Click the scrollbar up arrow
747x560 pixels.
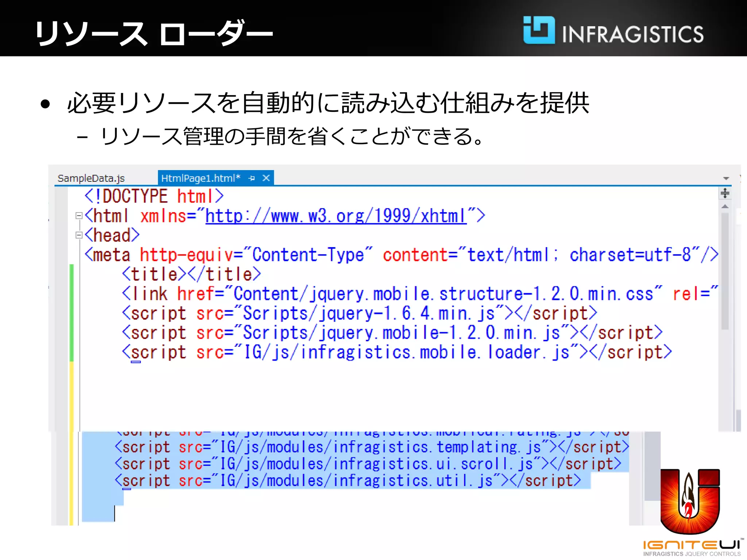pyautogui.click(x=725, y=207)
